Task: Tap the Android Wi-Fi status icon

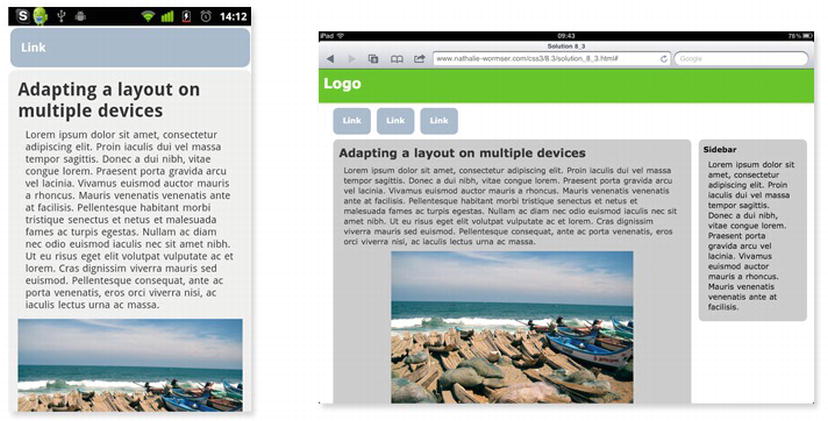Action: pos(148,16)
